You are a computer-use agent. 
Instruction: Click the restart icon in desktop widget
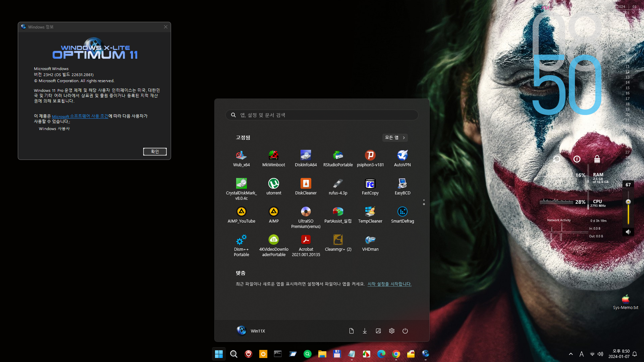pos(557,159)
